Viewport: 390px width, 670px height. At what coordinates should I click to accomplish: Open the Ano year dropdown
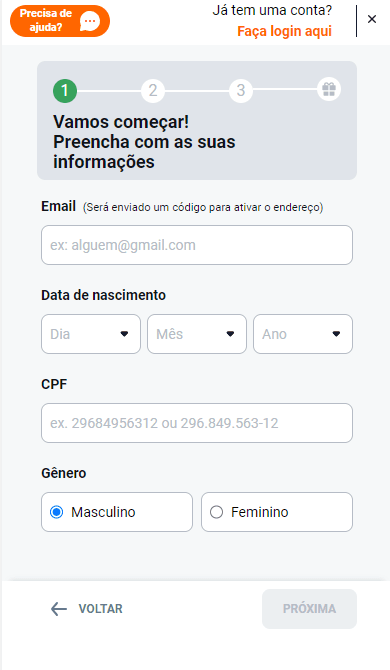pos(303,334)
